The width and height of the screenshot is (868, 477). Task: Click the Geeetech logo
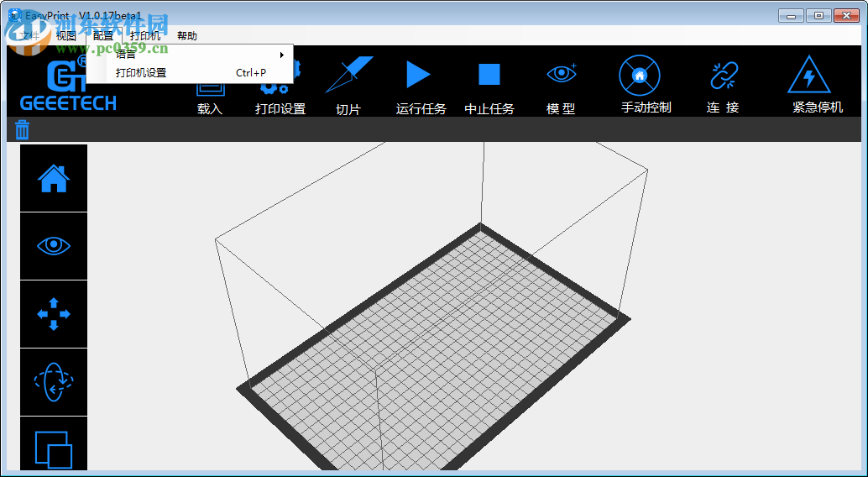pyautogui.click(x=67, y=82)
